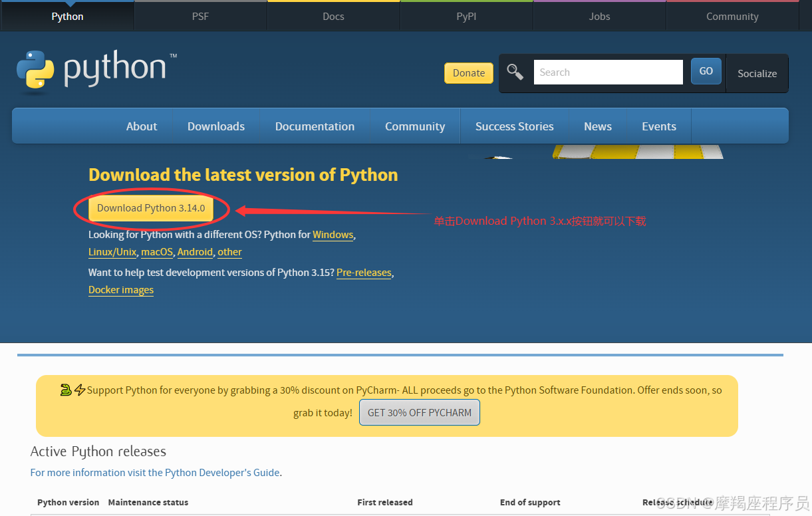812x516 pixels.
Task: Click the GO search button
Action: pyautogui.click(x=706, y=71)
